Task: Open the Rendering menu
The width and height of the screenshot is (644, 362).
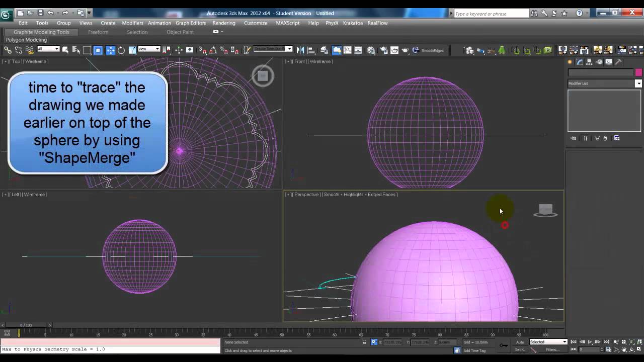Action: coord(224,23)
